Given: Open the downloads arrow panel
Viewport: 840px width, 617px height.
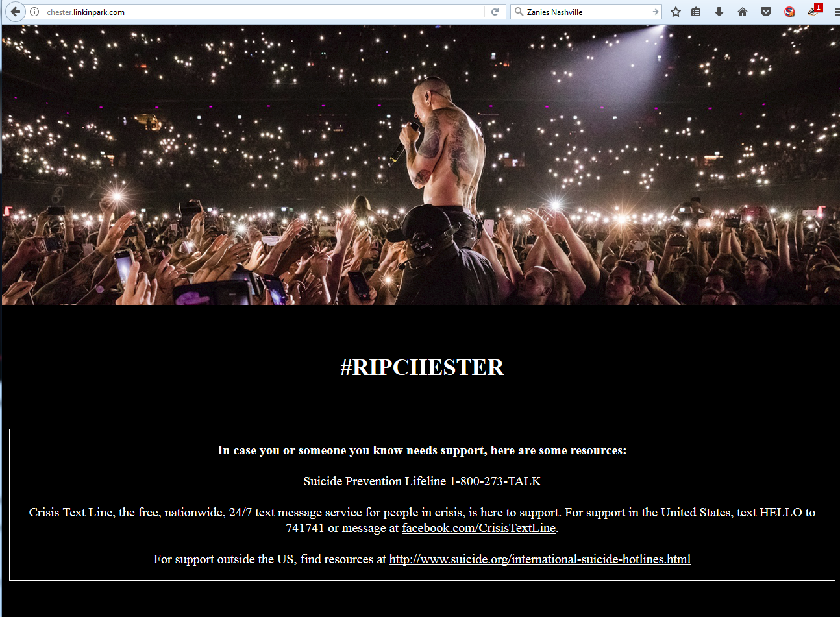Looking at the screenshot, I should coord(719,12).
